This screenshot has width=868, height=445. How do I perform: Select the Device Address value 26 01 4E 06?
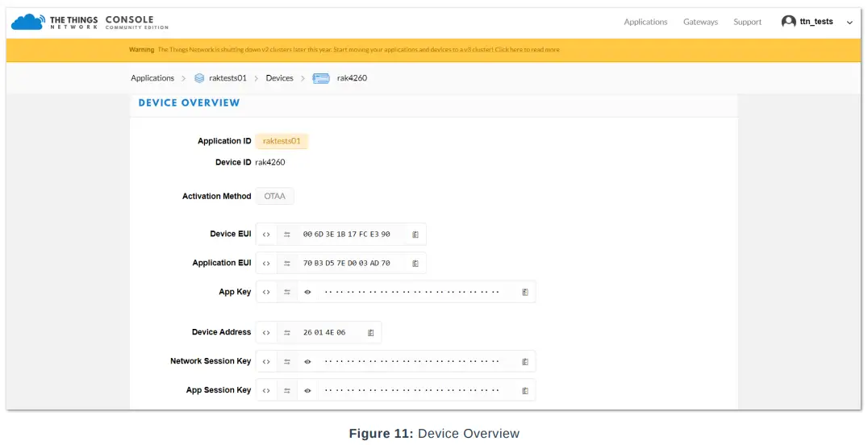click(x=324, y=333)
